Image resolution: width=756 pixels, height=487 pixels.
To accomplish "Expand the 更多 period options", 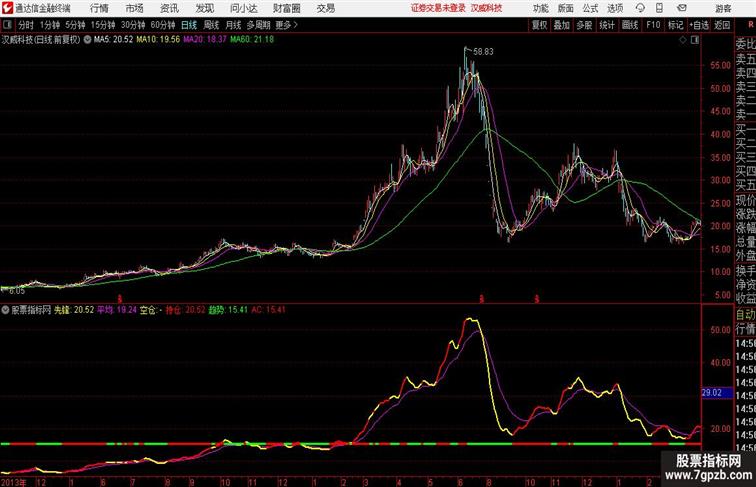I will pyautogui.click(x=286, y=25).
